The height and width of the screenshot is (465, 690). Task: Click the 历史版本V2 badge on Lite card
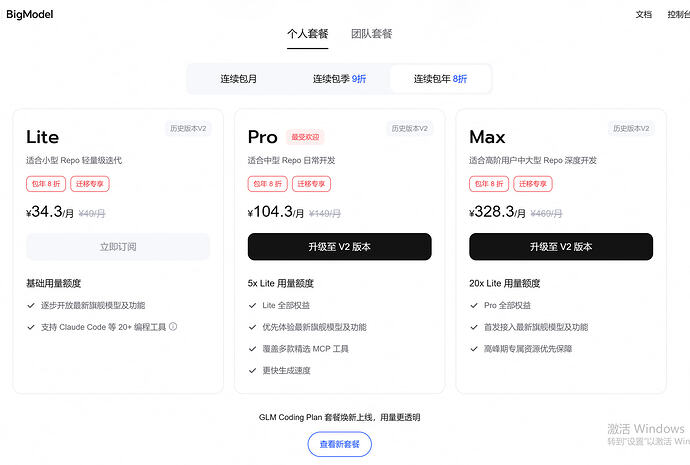click(x=188, y=128)
